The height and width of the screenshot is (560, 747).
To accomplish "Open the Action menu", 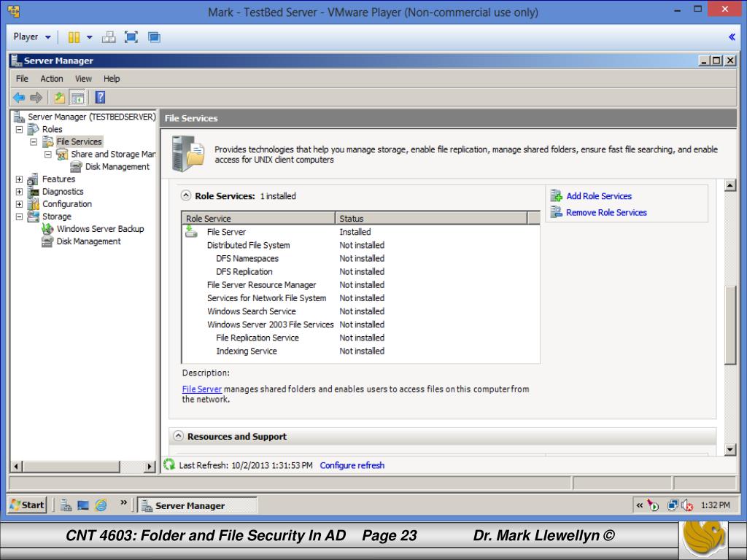I will pos(52,79).
